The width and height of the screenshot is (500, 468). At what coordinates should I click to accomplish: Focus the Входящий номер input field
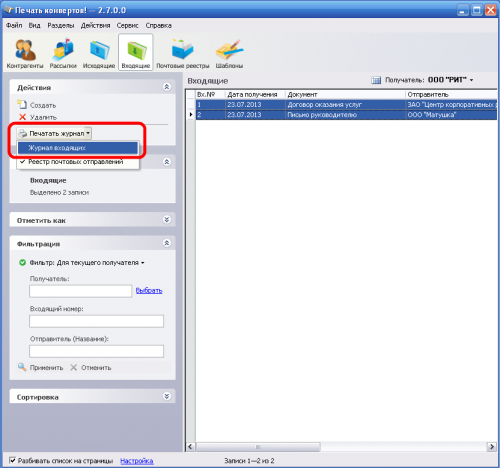click(96, 321)
